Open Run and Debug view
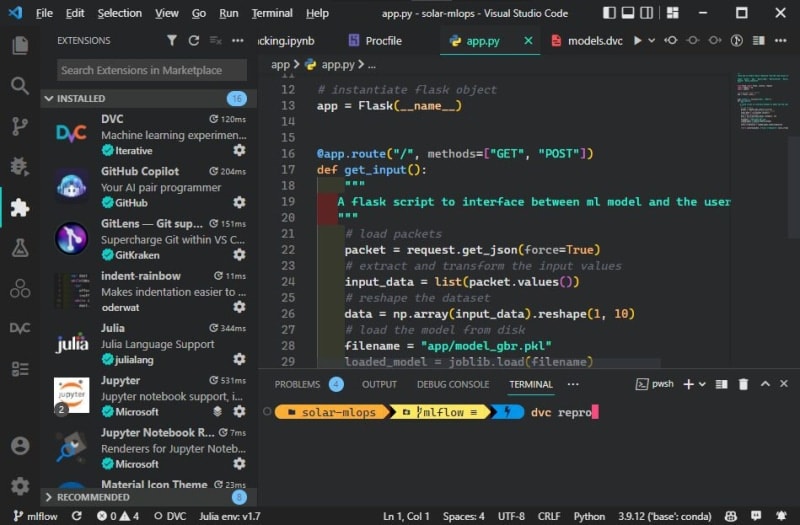This screenshot has width=800, height=525. 20,166
